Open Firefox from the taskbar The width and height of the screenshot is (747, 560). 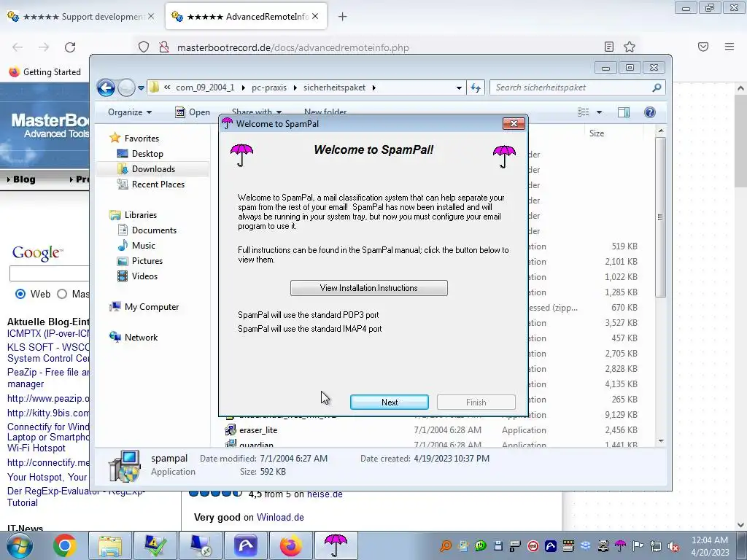click(x=290, y=545)
